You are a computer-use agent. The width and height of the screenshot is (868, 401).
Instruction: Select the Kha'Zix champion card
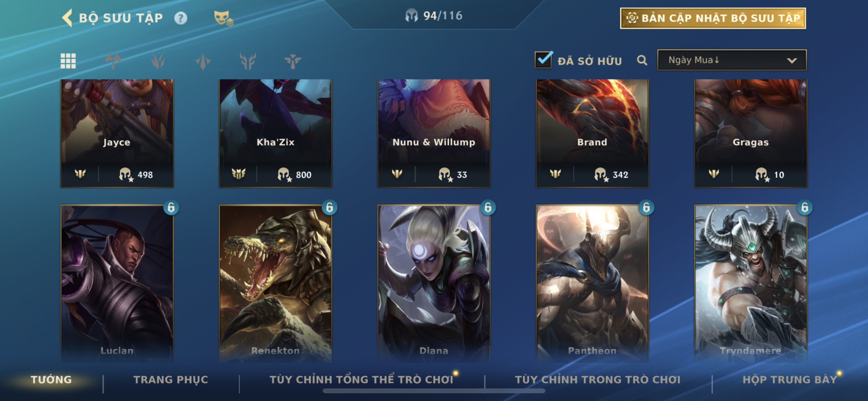276,133
